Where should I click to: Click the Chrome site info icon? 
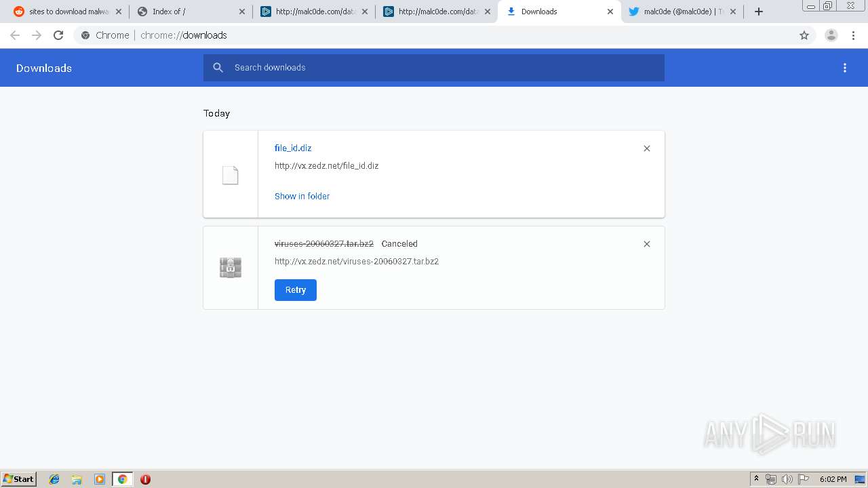coord(85,35)
